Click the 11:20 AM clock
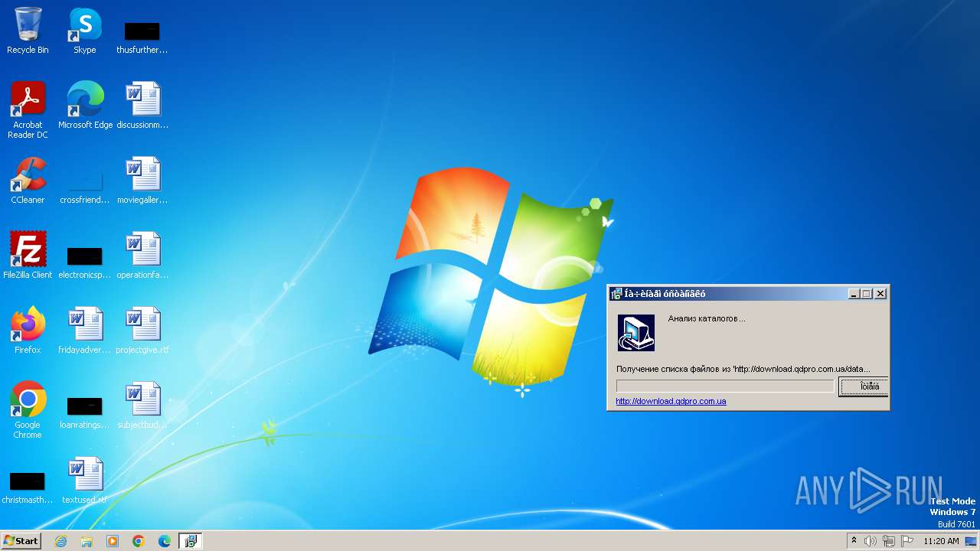This screenshot has height=551, width=980. (941, 541)
